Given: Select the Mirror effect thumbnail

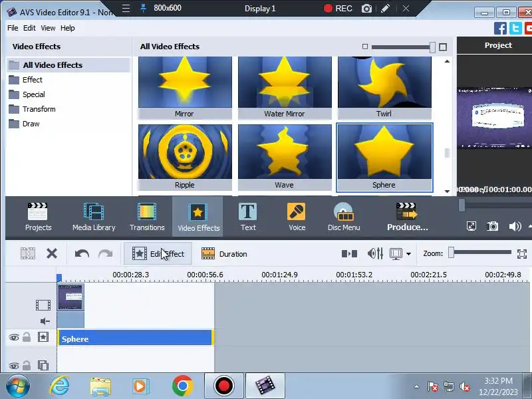Looking at the screenshot, I should (185, 88).
